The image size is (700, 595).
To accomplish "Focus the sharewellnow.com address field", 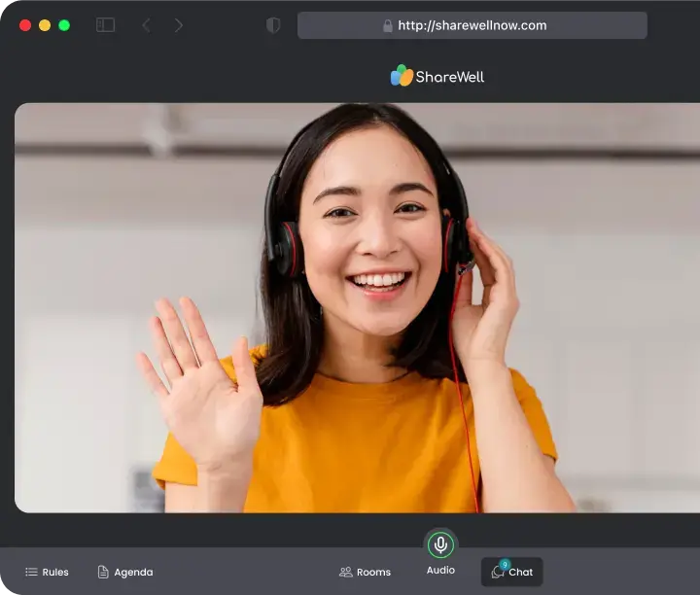I will point(472,25).
